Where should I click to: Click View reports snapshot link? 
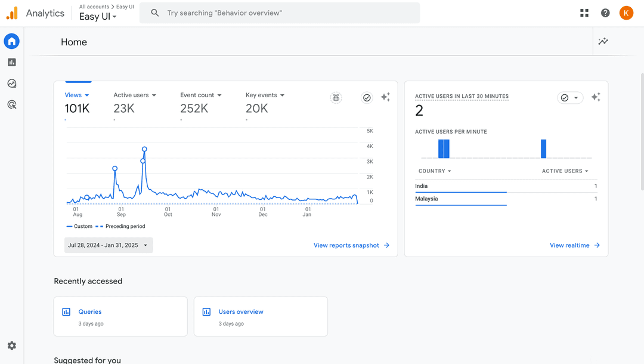pos(351,245)
